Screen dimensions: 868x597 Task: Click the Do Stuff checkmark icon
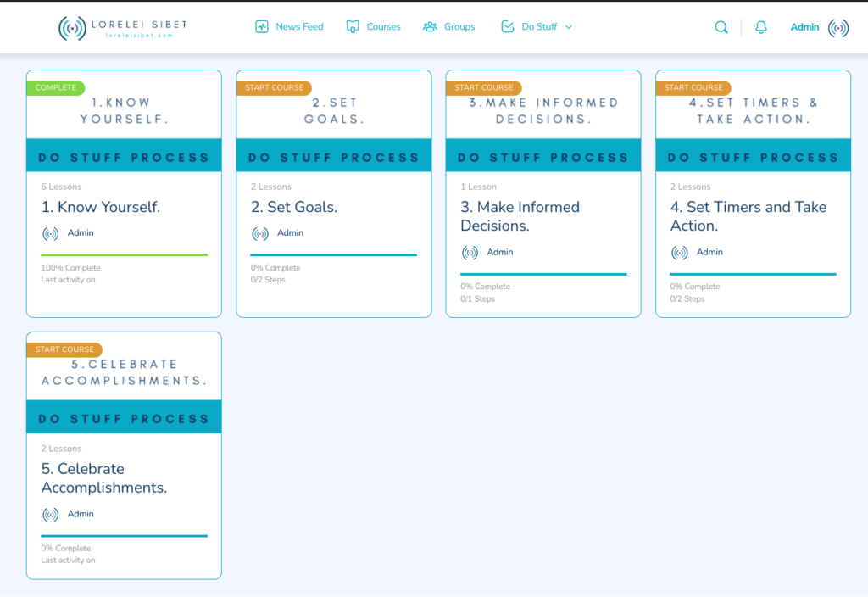pos(508,26)
